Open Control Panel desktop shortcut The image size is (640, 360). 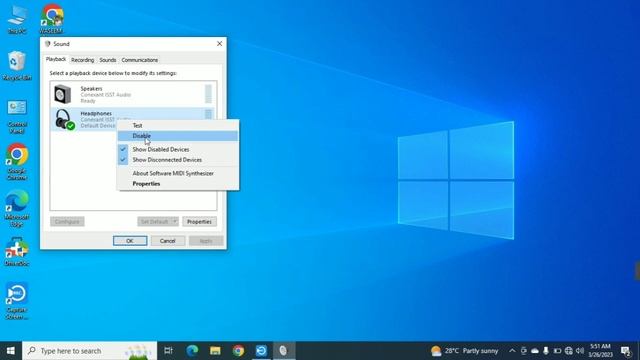[17, 117]
